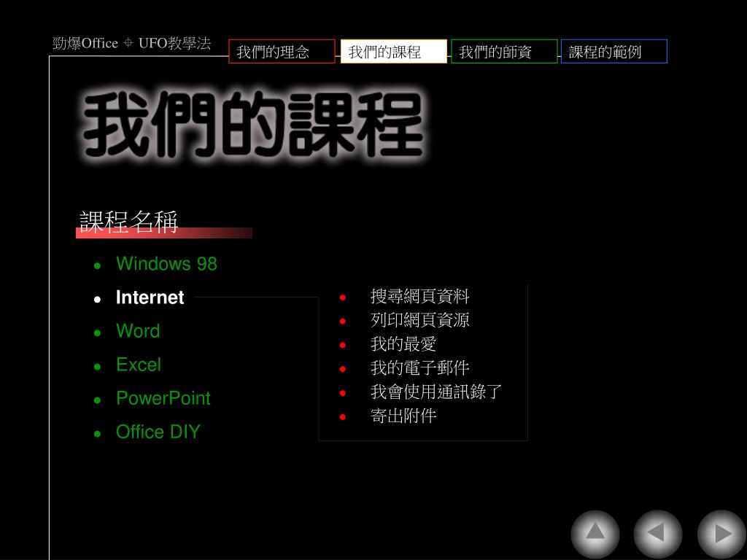Select the Windows 98 course
This screenshot has width=747, height=560.
coord(166,264)
